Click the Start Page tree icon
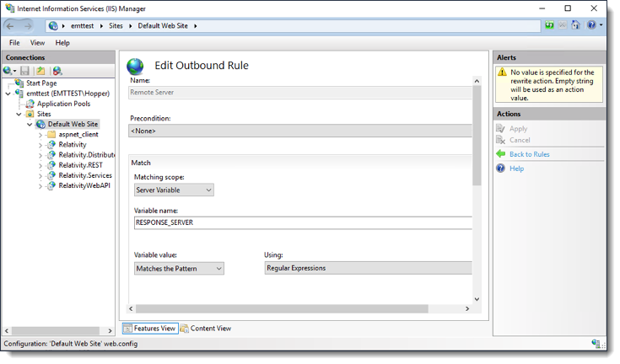The image size is (620, 364). (19, 83)
